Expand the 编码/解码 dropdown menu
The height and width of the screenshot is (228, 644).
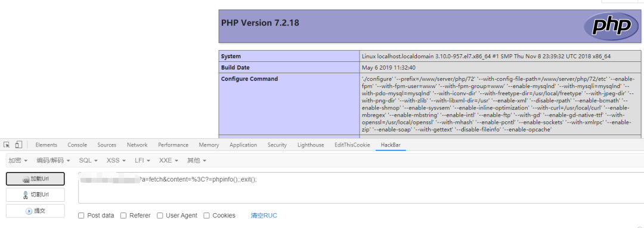pyautogui.click(x=54, y=160)
